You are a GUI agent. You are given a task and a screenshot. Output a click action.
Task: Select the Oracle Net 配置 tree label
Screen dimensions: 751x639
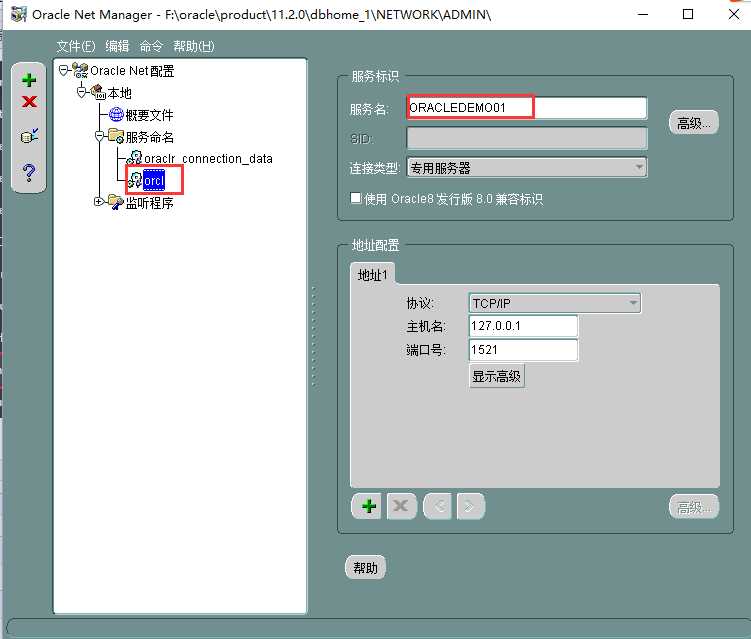click(x=132, y=71)
